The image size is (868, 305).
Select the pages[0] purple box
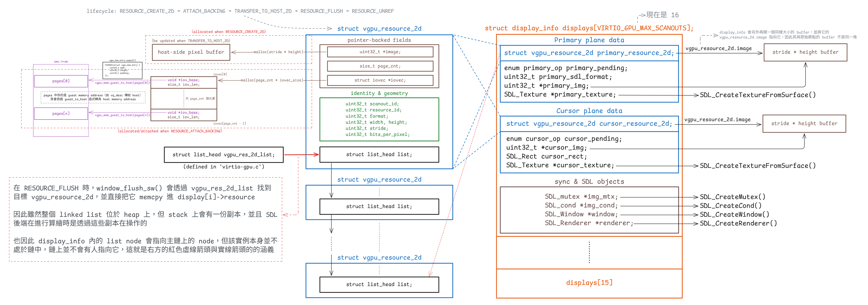point(61,81)
